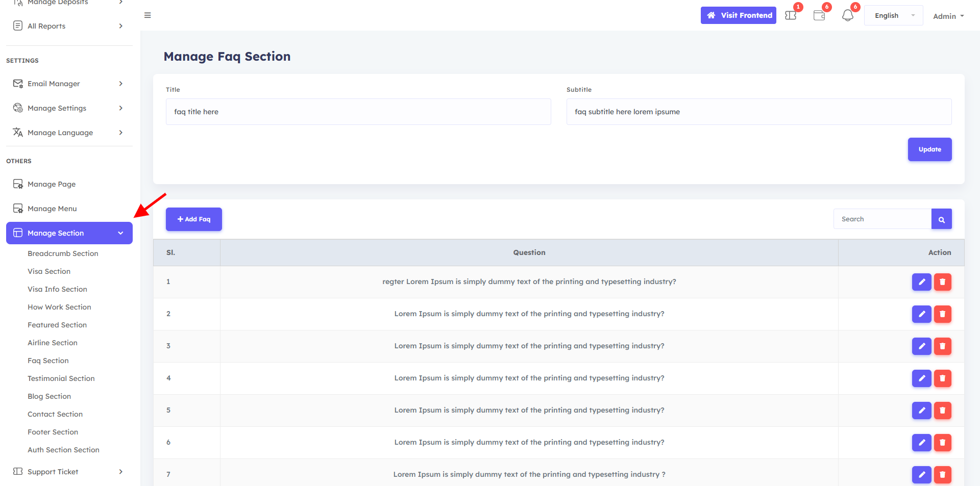The width and height of the screenshot is (980, 486).
Task: Open Blog Section submenu item
Action: [x=49, y=396]
